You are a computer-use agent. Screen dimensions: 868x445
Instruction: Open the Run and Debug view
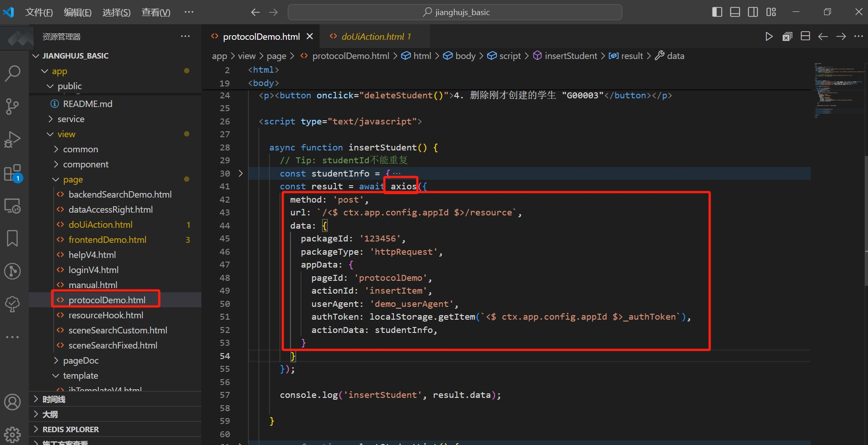[x=13, y=139]
